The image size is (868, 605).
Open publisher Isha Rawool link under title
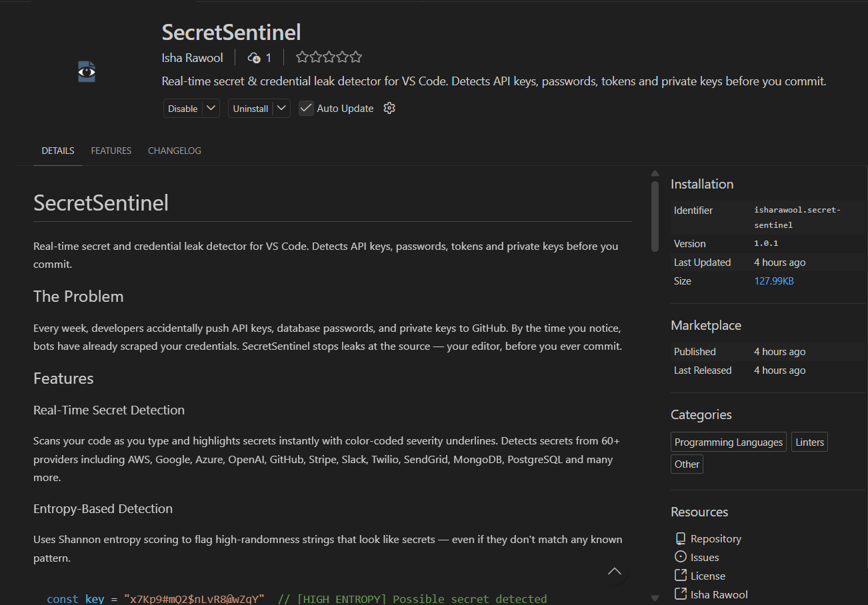pyautogui.click(x=193, y=58)
